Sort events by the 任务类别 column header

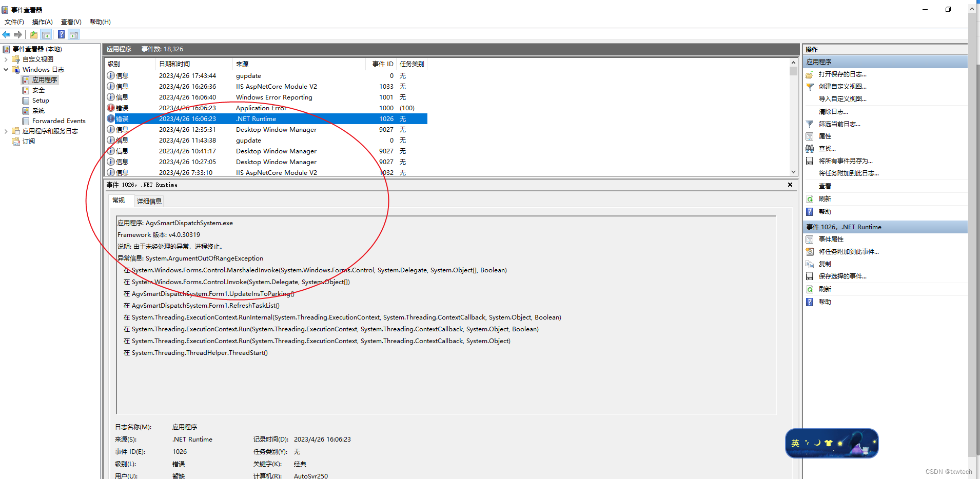point(412,64)
